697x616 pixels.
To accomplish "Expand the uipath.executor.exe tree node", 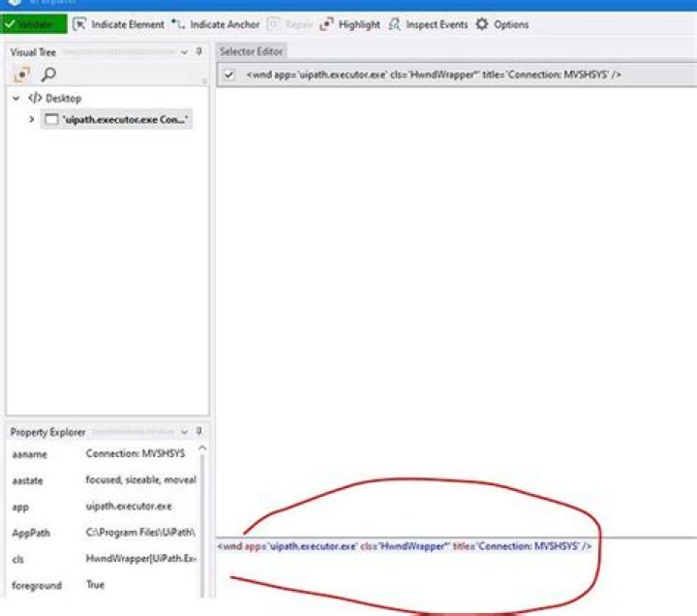I will (32, 119).
